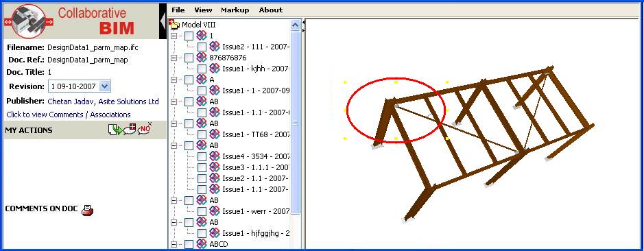The height and width of the screenshot is (251, 644).
Task: Tick the checkbox for node 876876876
Action: (x=189, y=58)
